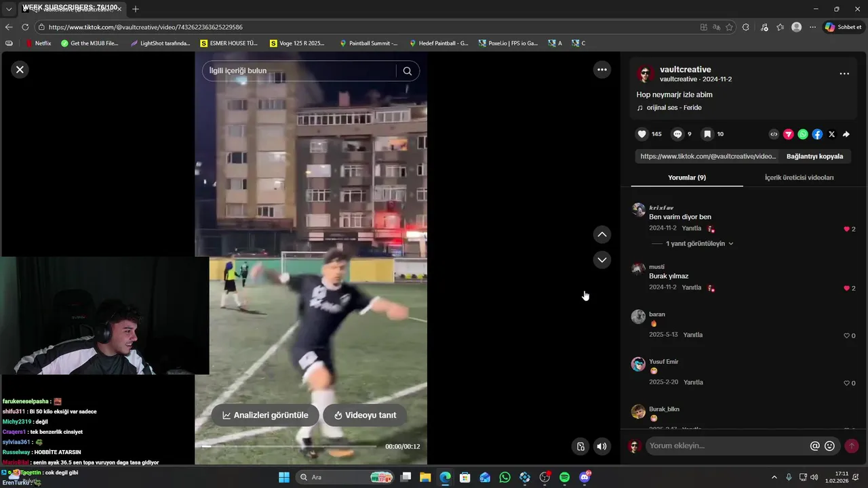This screenshot has width=868, height=488.
Task: Reply to krixfav's comment via Yanıtla
Action: [x=692, y=228]
